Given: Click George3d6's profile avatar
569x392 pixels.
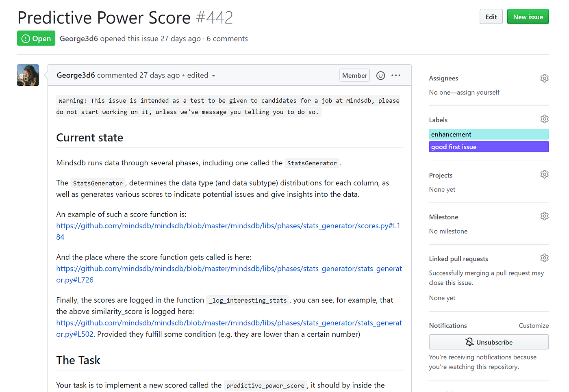Looking at the screenshot, I should point(28,75).
